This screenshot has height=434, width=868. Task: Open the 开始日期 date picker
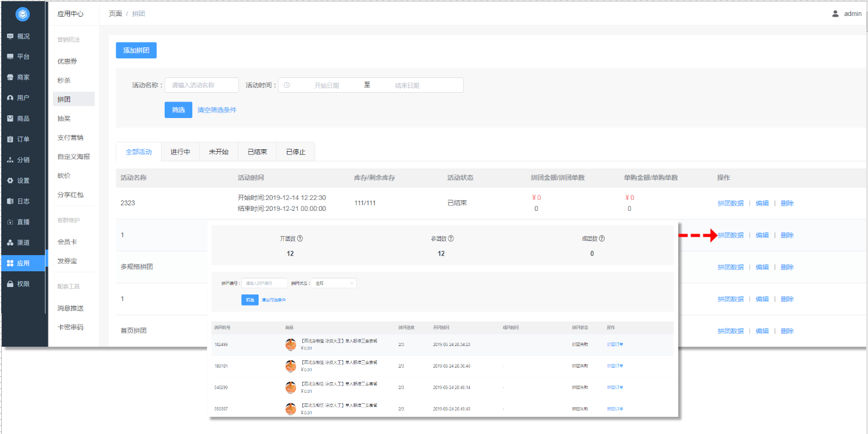326,85
